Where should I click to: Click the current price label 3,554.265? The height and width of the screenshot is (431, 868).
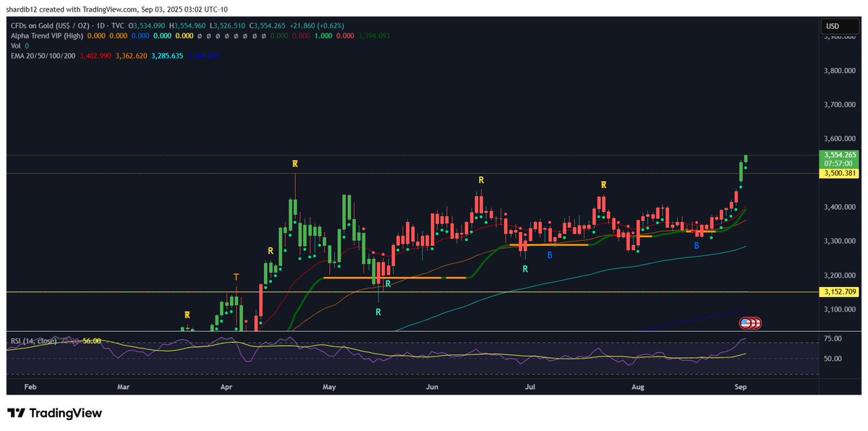tap(840, 155)
